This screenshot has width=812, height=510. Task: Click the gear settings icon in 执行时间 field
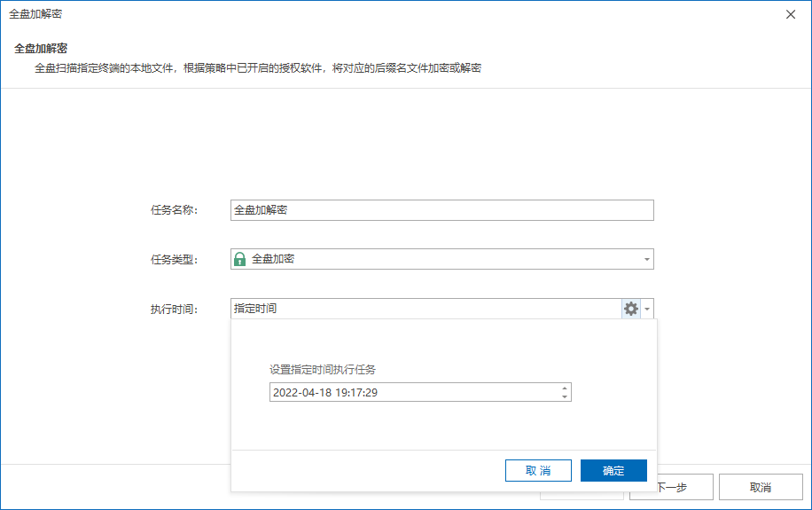(x=631, y=309)
